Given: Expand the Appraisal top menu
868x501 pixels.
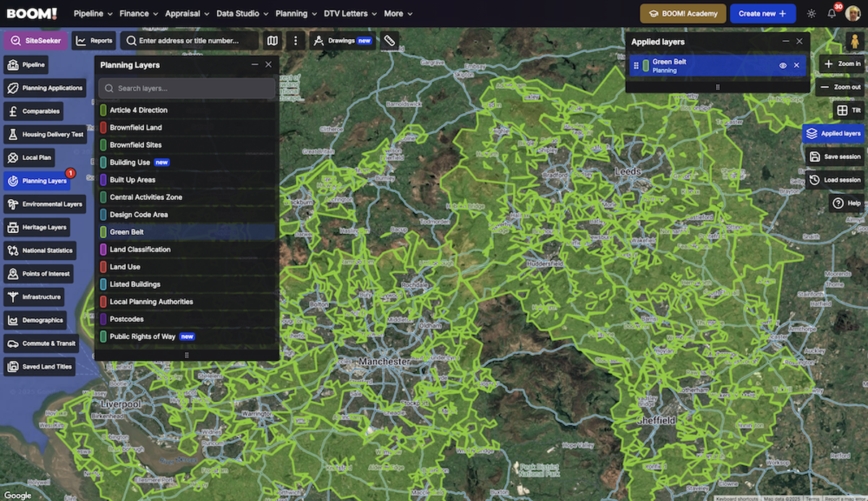Looking at the screenshot, I should (187, 13).
